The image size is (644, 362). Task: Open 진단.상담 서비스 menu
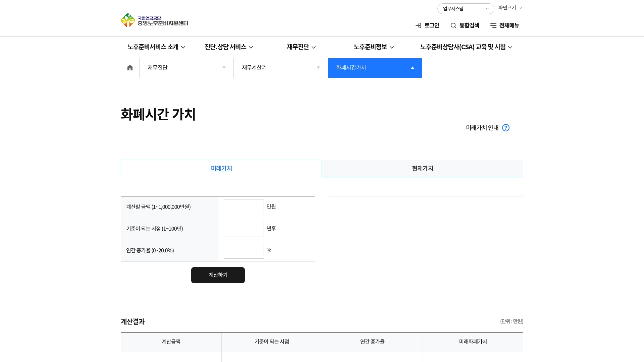point(228,47)
